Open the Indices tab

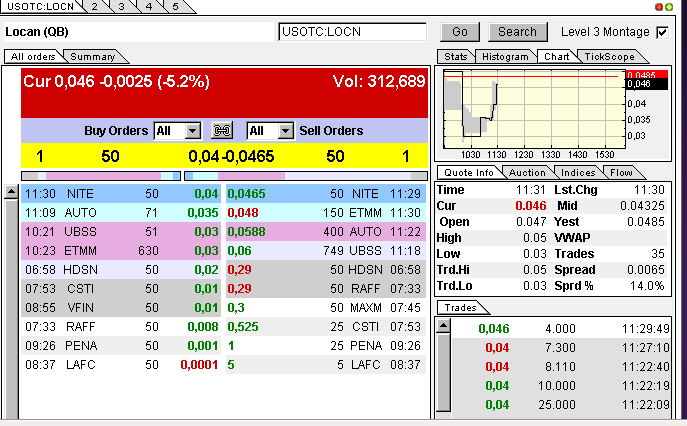pos(580,172)
